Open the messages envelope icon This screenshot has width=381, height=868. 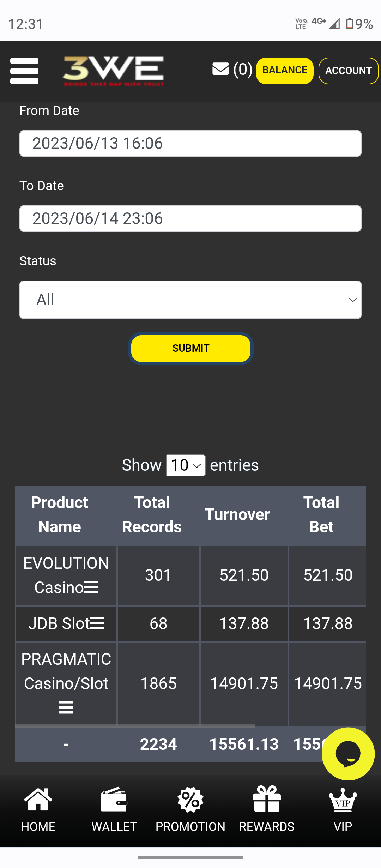pyautogui.click(x=221, y=69)
